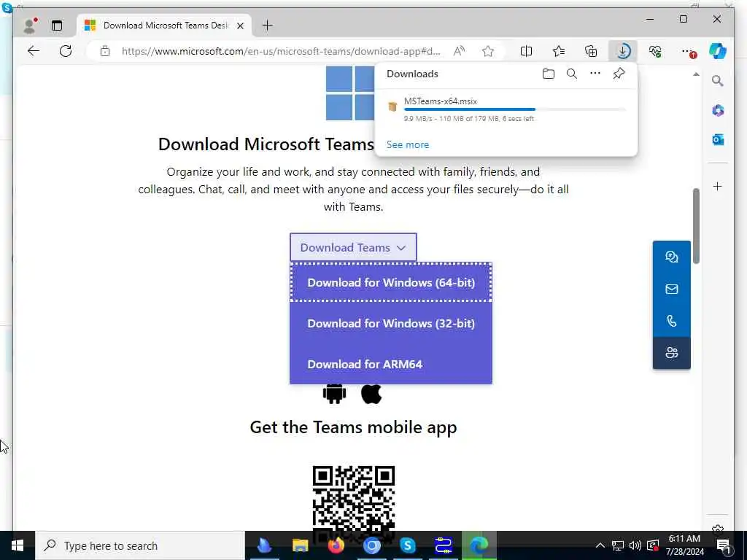Pin the Downloads panel

tap(619, 74)
